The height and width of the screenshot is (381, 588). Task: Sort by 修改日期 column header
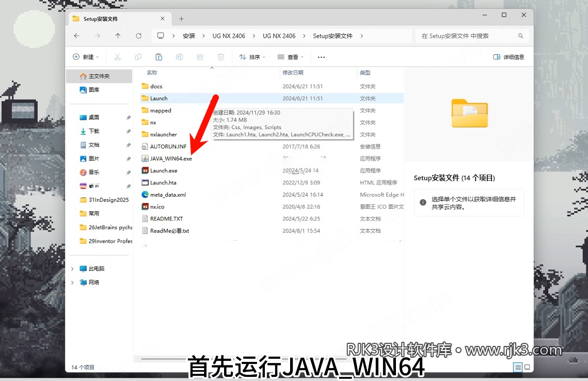pos(293,72)
